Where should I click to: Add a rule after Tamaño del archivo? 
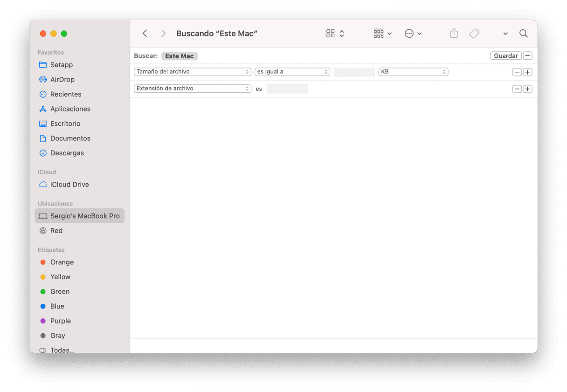point(527,72)
